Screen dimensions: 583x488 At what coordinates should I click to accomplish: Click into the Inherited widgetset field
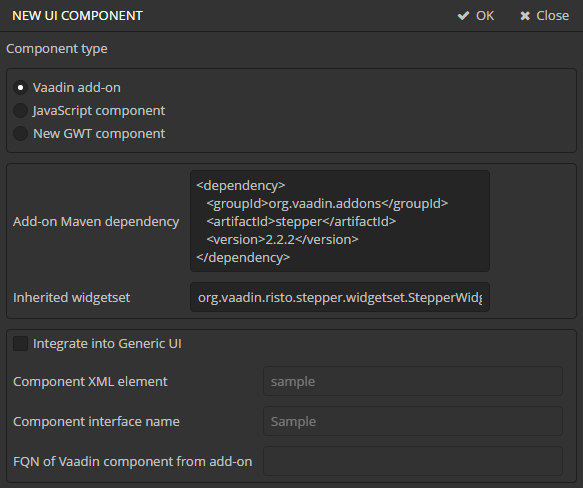(340, 297)
